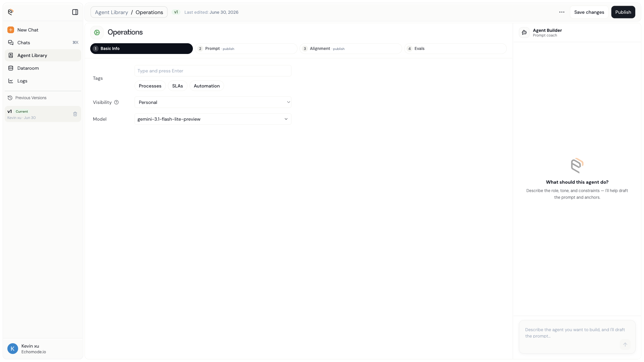Select the Automation tag chip
This screenshot has width=644, height=362.
point(207,86)
